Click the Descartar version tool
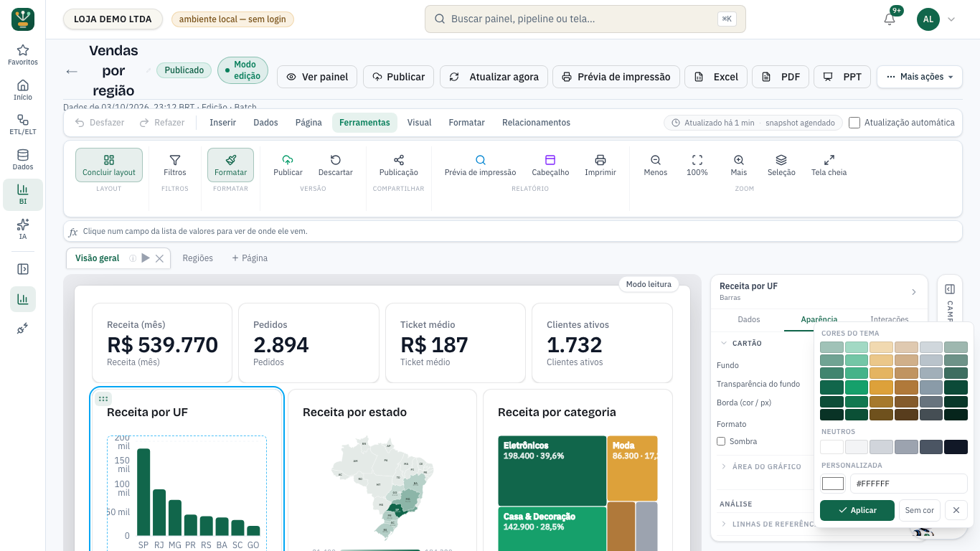This screenshot has width=980, height=551. 335,165
